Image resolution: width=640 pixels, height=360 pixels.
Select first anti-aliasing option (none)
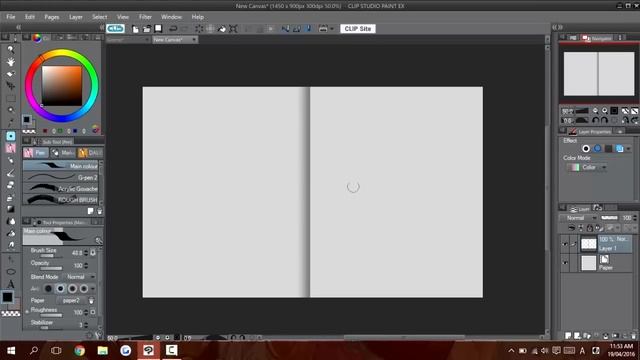(48, 289)
